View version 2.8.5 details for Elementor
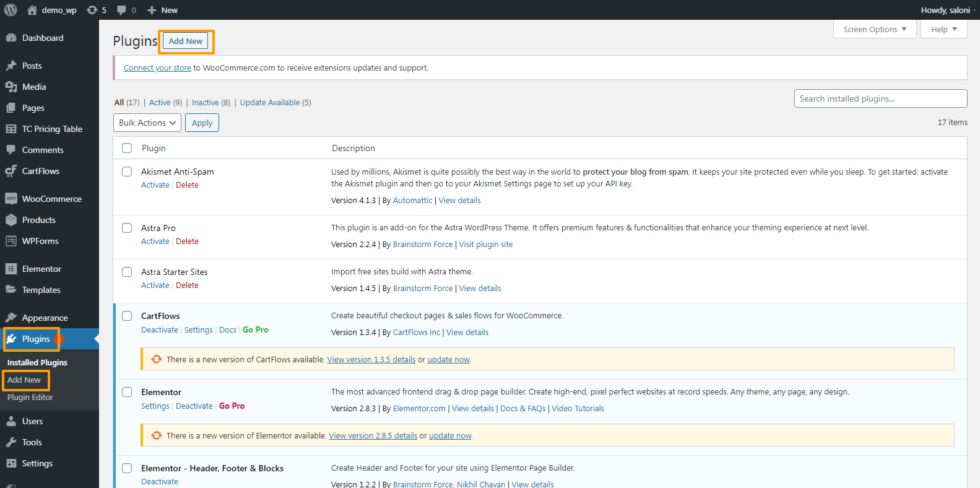The width and height of the screenshot is (980, 488). pos(373,436)
